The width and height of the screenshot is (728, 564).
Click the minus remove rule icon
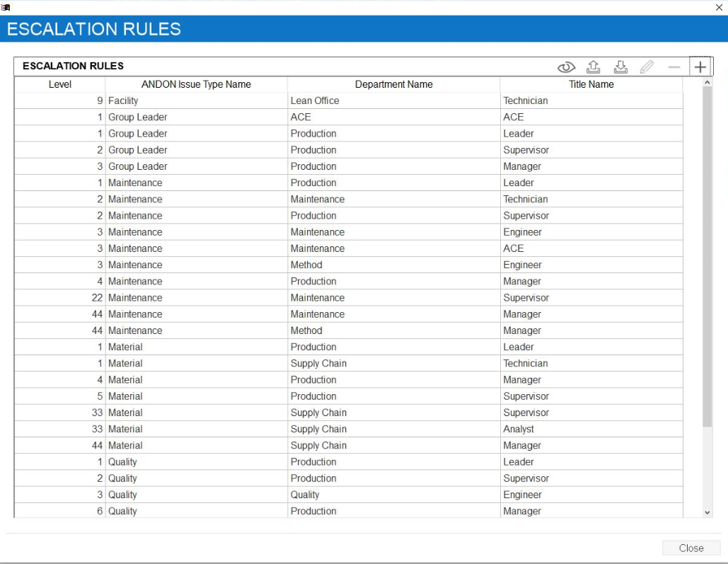pyautogui.click(x=674, y=67)
